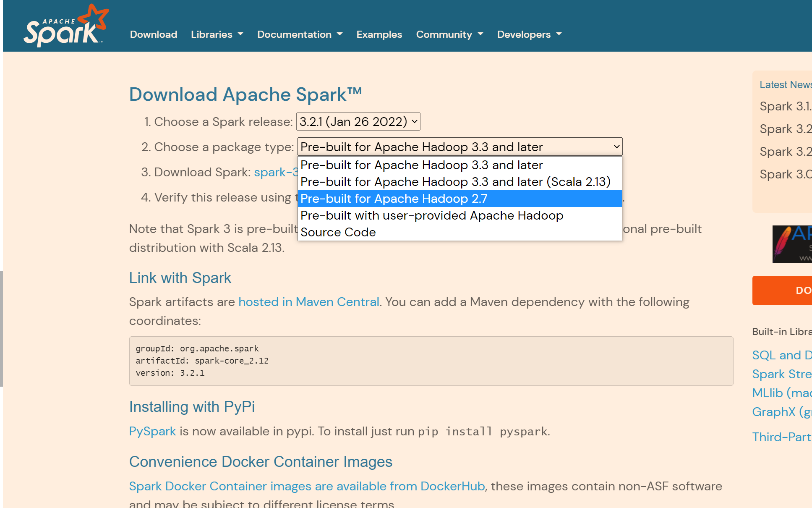Image resolution: width=812 pixels, height=508 pixels.
Task: Select Pre-built for Apache Hadoop 3.3 and later option
Action: pyautogui.click(x=460, y=165)
